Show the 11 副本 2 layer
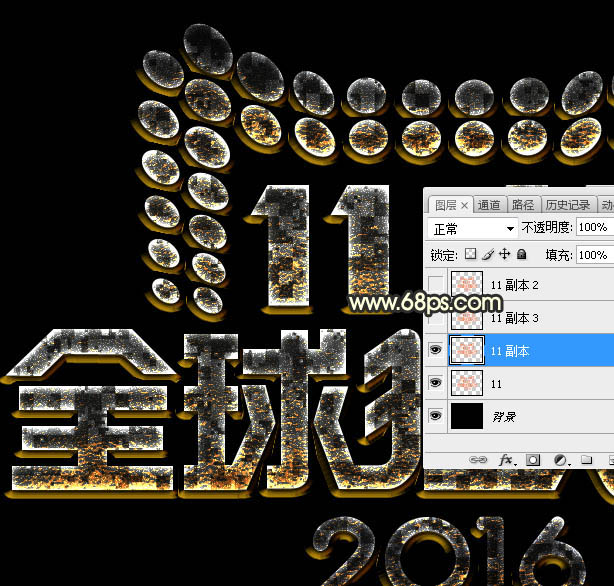The height and width of the screenshot is (586, 614). (435, 284)
